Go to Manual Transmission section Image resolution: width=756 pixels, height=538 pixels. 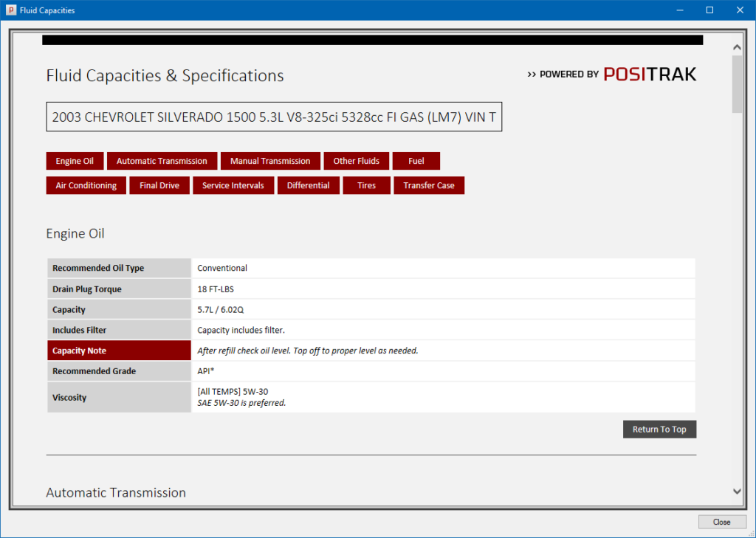(270, 161)
